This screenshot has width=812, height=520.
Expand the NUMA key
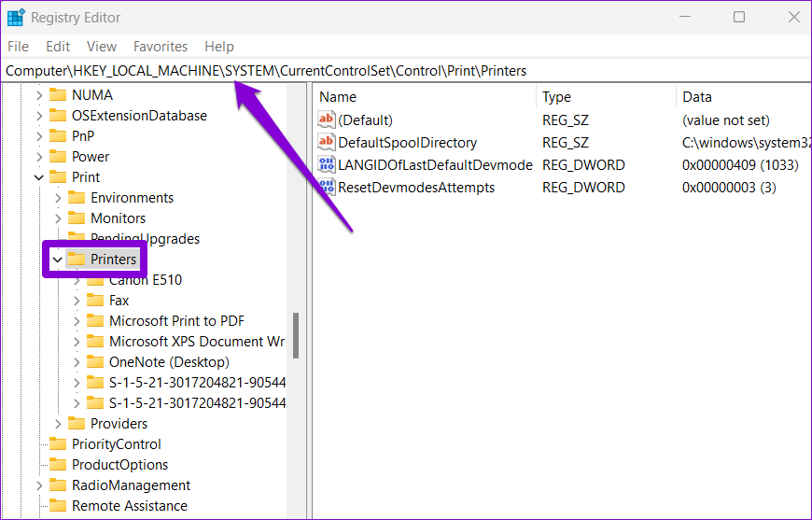click(39, 95)
